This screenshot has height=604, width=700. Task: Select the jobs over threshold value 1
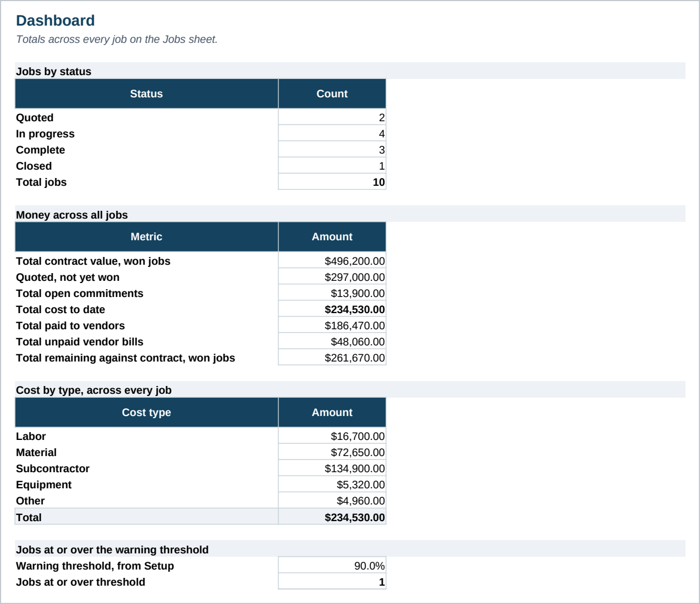point(332,582)
